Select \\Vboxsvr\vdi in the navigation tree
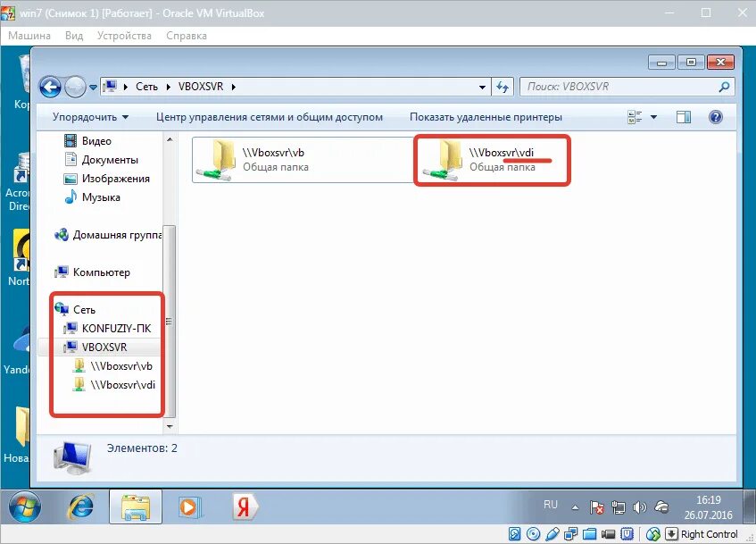The image size is (756, 544). pyautogui.click(x=114, y=385)
